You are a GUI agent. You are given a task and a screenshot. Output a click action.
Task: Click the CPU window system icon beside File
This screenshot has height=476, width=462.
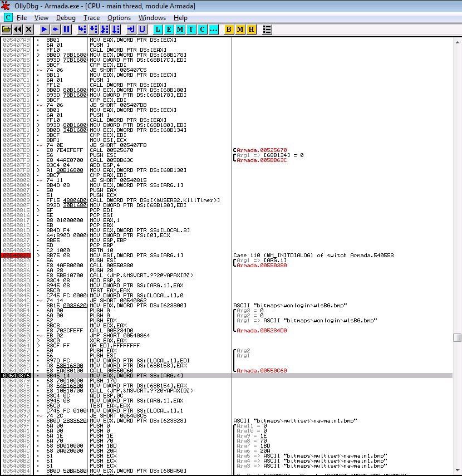point(8,18)
